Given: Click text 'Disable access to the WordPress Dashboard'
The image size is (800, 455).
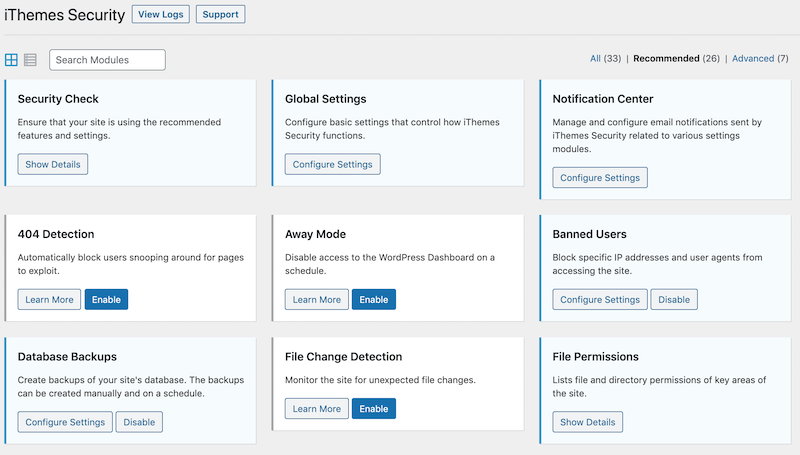Looking at the screenshot, I should point(380,258).
